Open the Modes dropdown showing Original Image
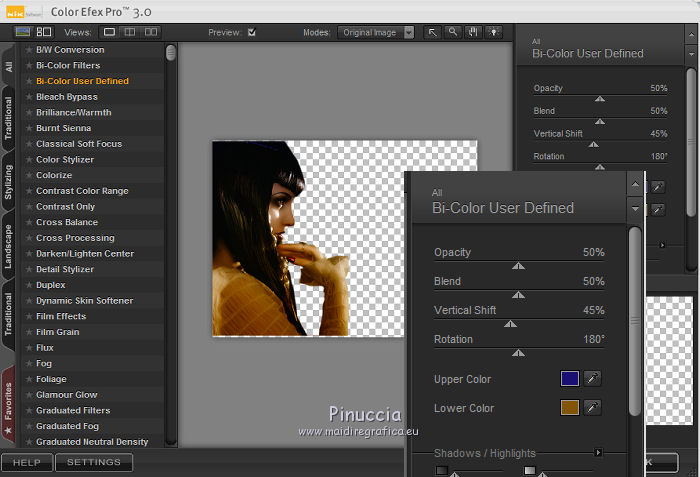Viewport: 700px width, 477px height. click(376, 32)
